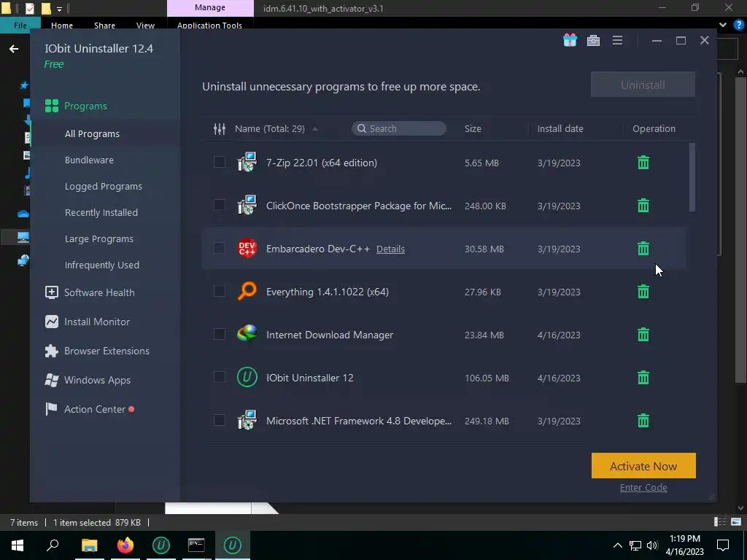Click the Internet Download Manager program icon
This screenshot has width=747, height=560.
[247, 334]
